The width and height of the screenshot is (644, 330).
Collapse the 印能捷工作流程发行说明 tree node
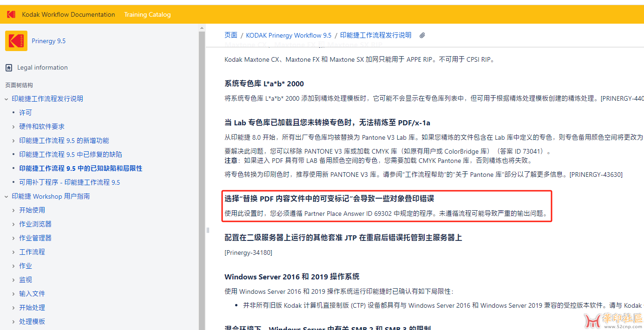point(7,99)
